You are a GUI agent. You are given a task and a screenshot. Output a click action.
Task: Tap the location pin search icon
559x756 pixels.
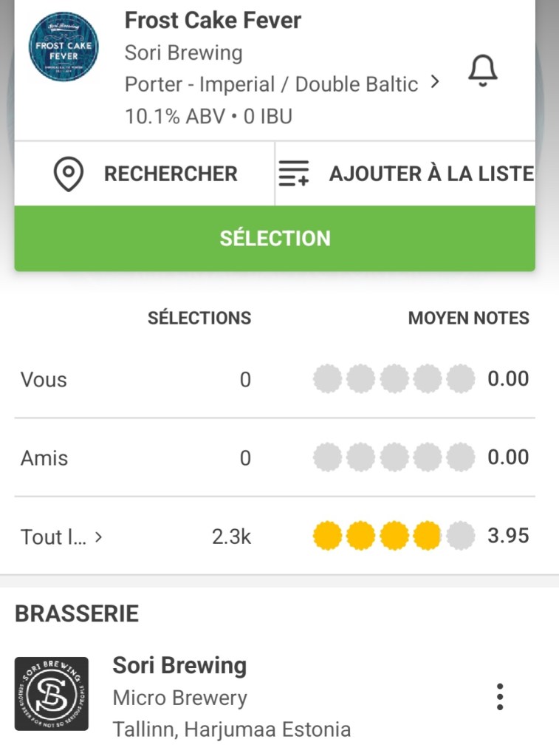click(68, 174)
